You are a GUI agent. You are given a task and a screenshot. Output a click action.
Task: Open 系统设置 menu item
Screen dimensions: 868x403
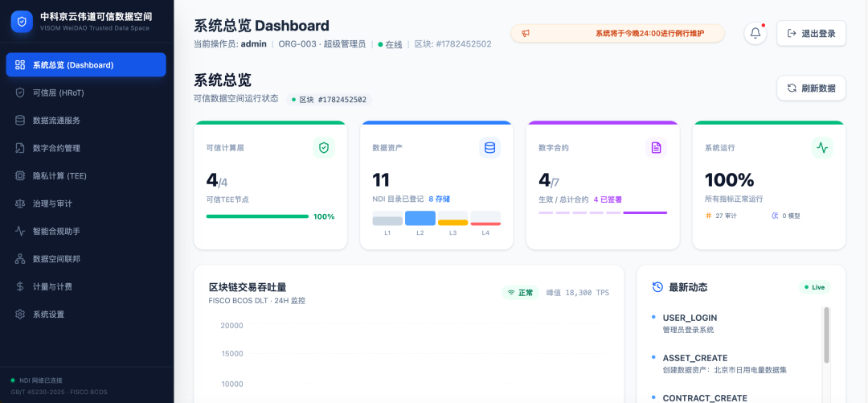86,315
